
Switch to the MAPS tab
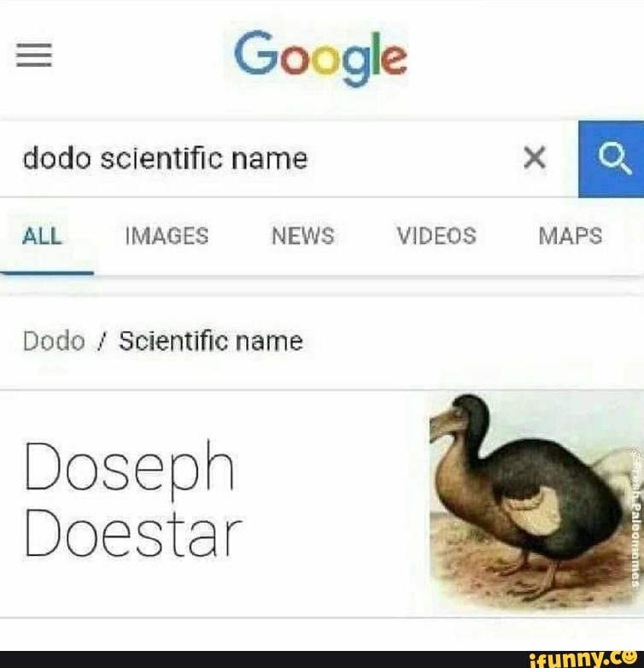tap(571, 236)
